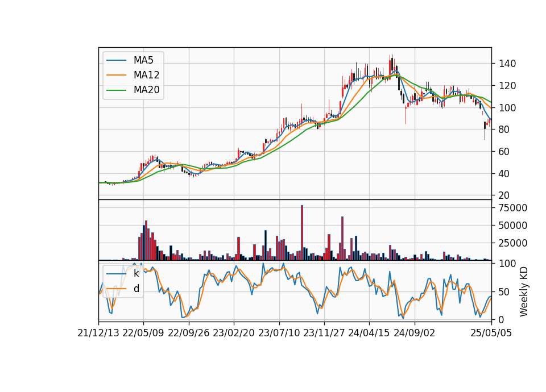
Task: Click the 25000 volume axis label
Action: pyautogui.click(x=513, y=243)
